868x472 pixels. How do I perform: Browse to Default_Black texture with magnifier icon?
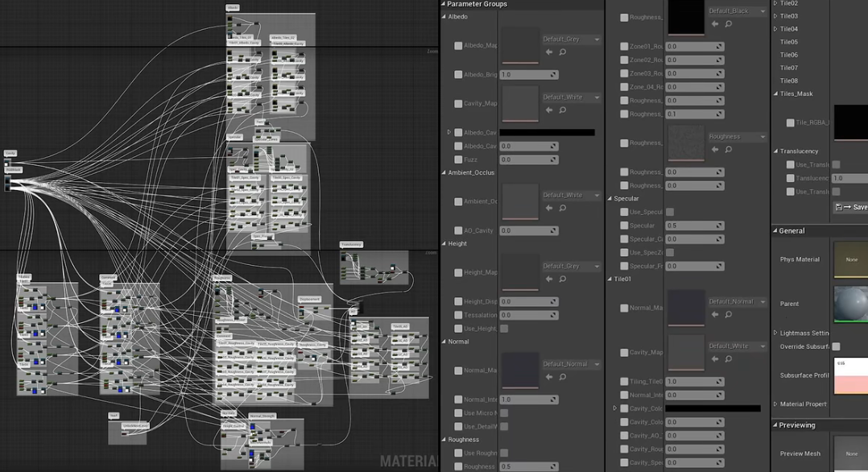pos(729,24)
